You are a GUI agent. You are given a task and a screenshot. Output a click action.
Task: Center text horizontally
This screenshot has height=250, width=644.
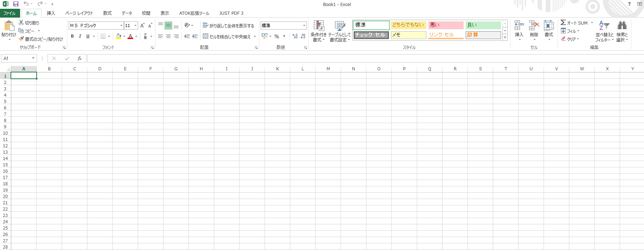tap(168, 36)
